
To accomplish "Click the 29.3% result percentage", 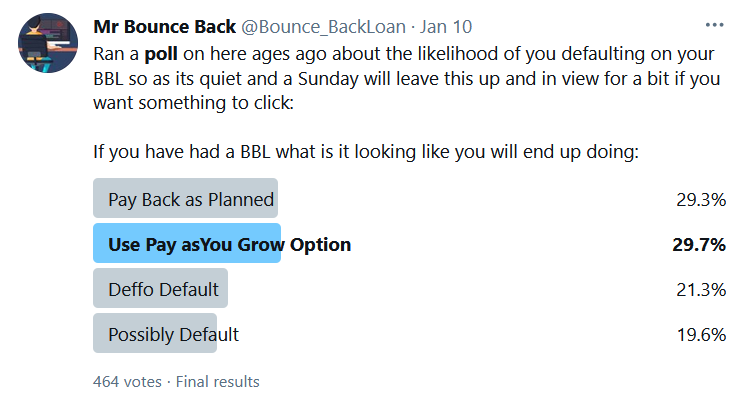I will [x=701, y=200].
